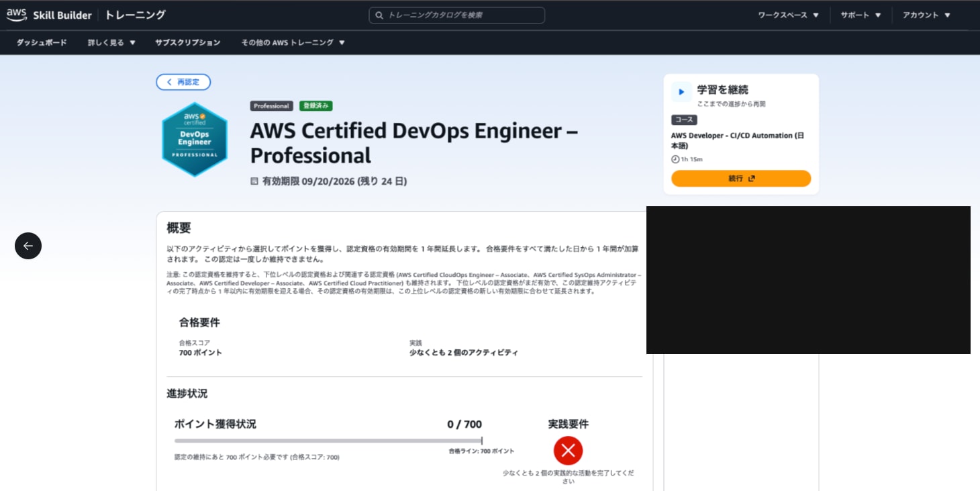Click the 0 / 700 score value

tap(464, 425)
